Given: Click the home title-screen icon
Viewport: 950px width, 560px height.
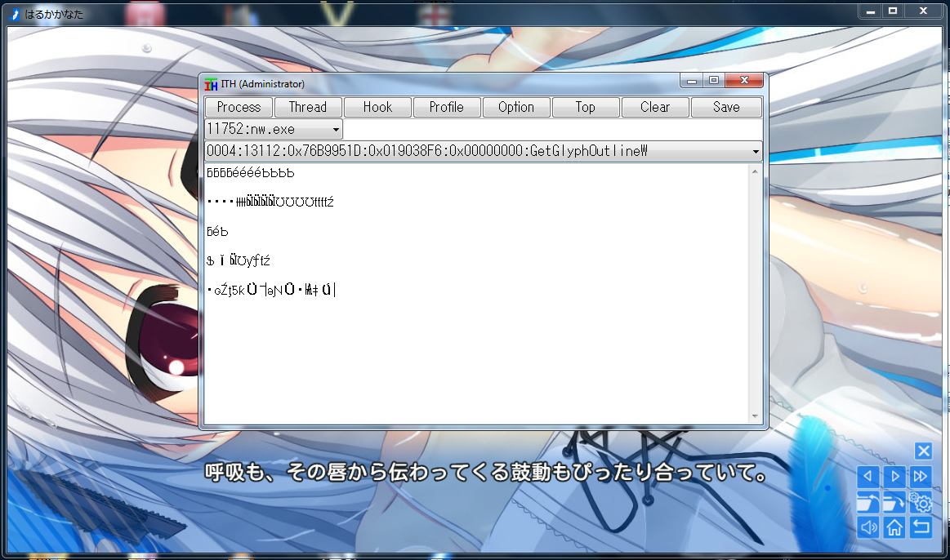Looking at the screenshot, I should click(894, 528).
